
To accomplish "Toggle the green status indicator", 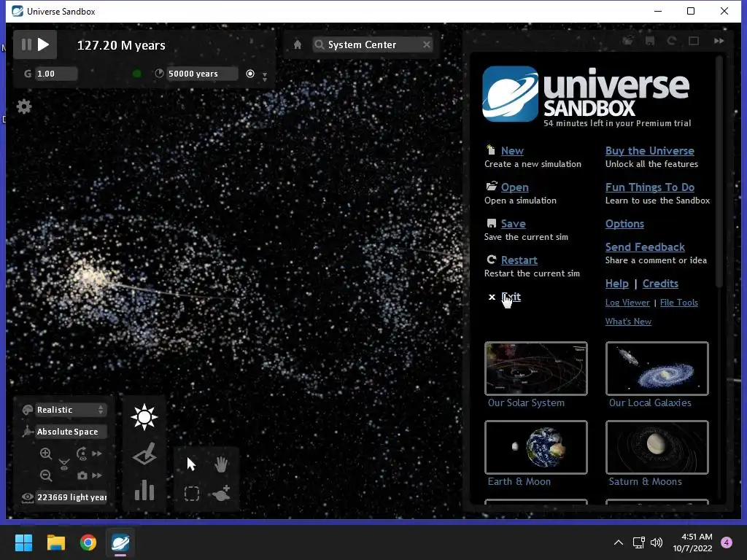I will 136,74.
